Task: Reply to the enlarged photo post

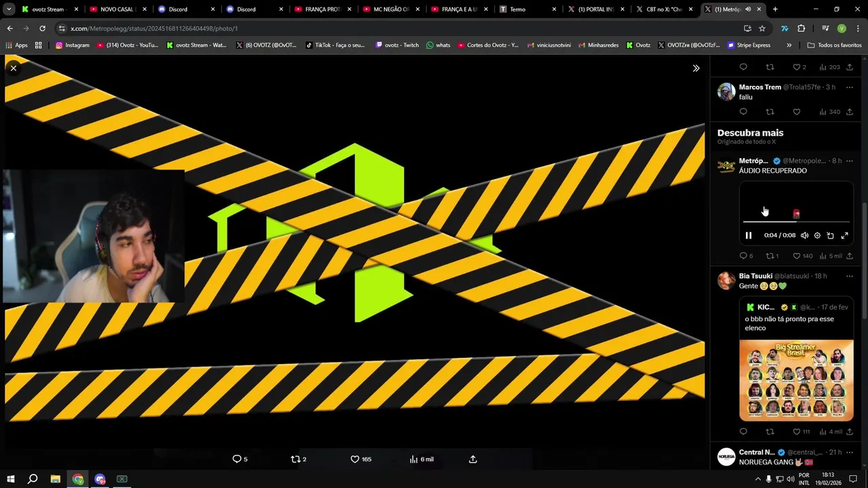Action: 240,459
